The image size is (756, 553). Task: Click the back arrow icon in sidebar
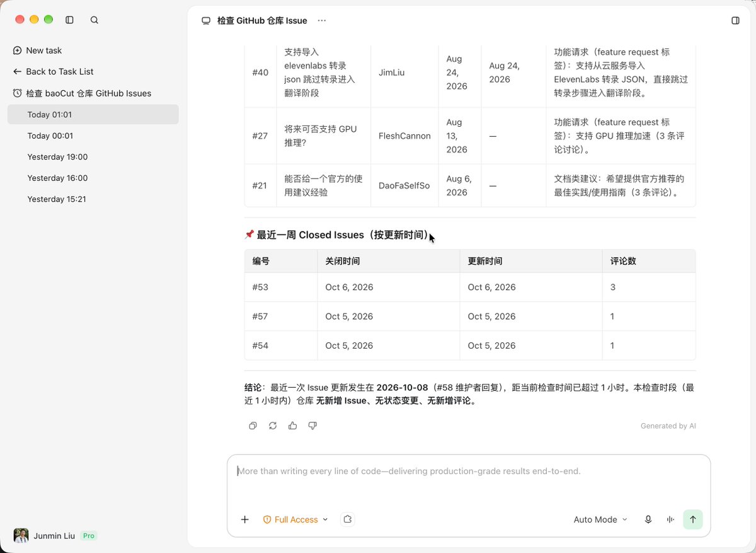coord(18,71)
